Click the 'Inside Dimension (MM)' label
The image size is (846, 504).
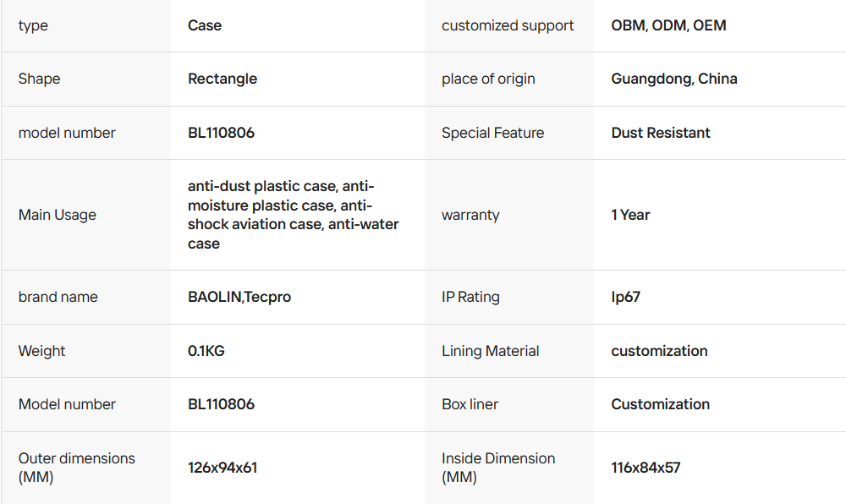[x=498, y=468]
